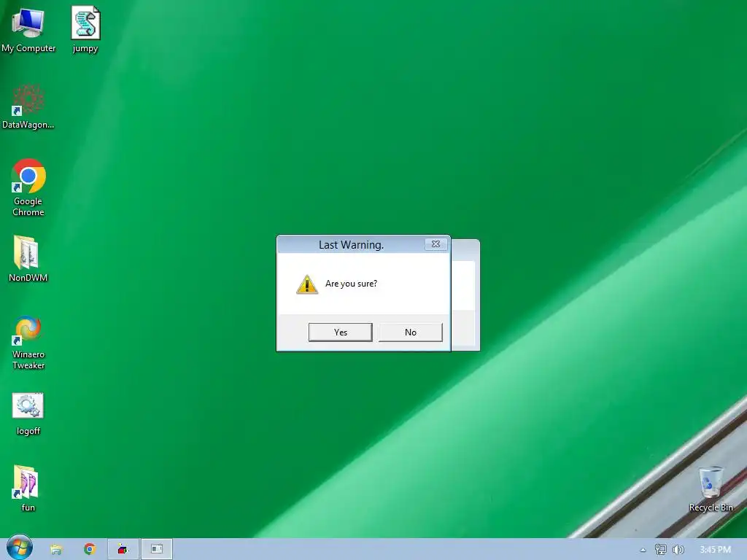Select the Winaero Tweaker shortcut

(28, 342)
